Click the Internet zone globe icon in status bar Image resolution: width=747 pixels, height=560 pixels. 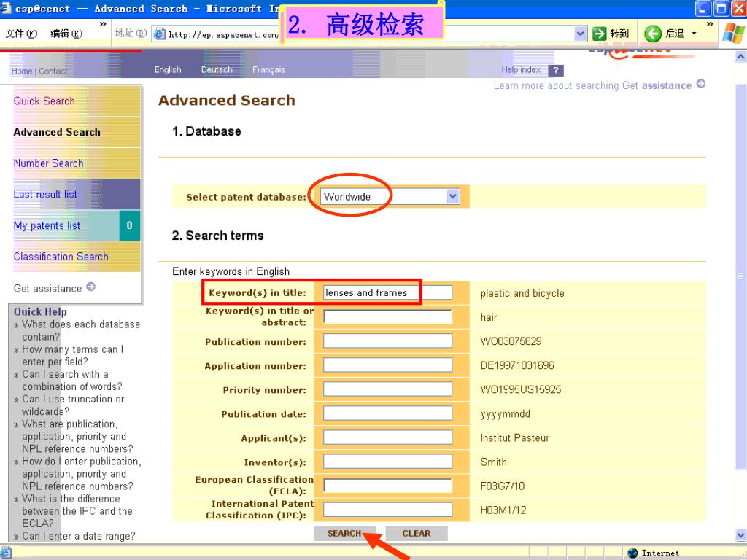tap(632, 553)
